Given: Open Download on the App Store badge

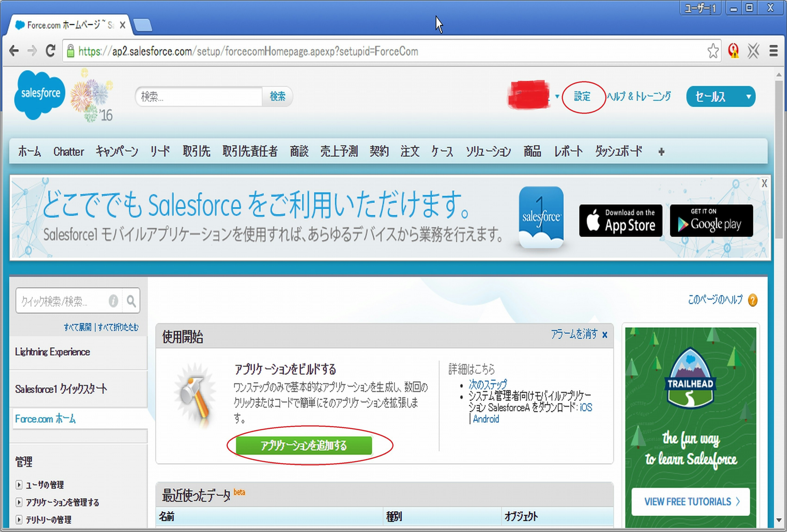Looking at the screenshot, I should [x=620, y=221].
